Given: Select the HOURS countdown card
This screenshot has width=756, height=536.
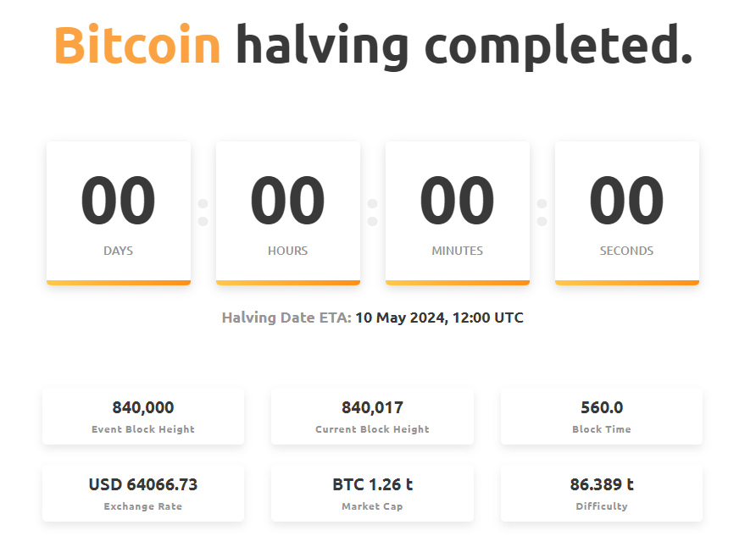Looking at the screenshot, I should tap(288, 213).
